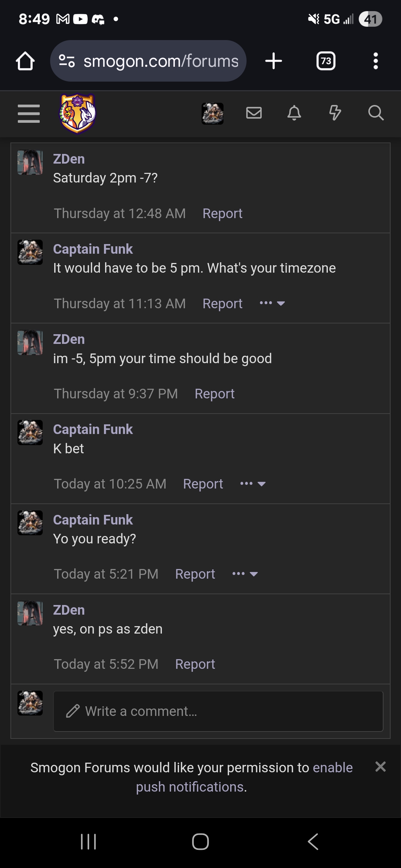Tap the Smogon Forums logo
The height and width of the screenshot is (868, 401).
(x=78, y=113)
